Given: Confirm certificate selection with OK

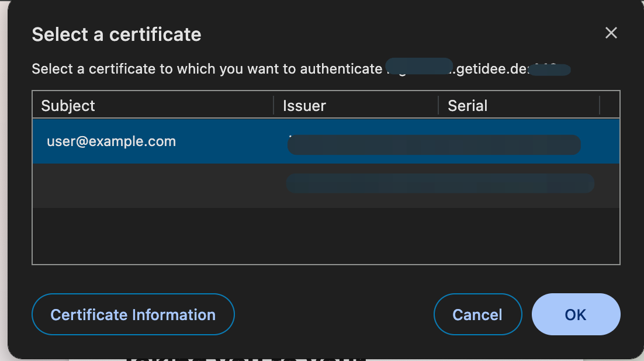Looking at the screenshot, I should [x=576, y=315].
